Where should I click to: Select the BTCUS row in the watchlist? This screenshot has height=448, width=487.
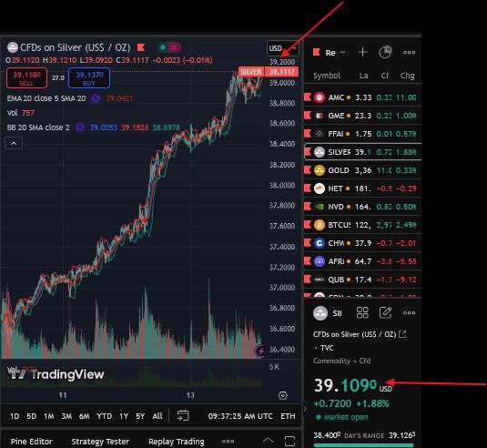pos(362,225)
